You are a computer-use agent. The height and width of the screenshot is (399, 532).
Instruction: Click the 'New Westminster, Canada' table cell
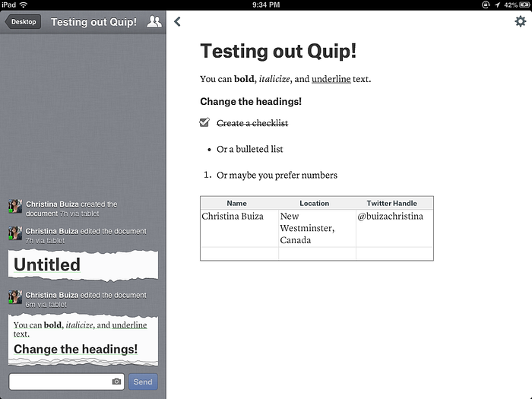(317, 228)
